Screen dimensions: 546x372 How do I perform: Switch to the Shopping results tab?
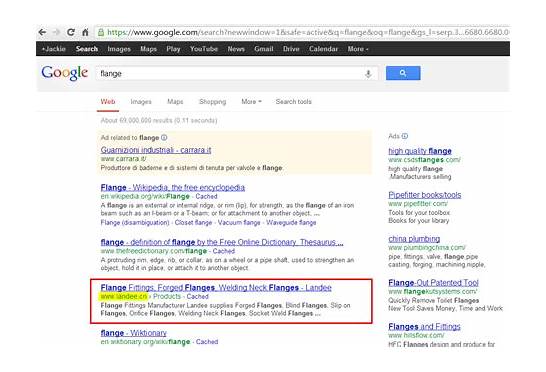[x=212, y=102]
